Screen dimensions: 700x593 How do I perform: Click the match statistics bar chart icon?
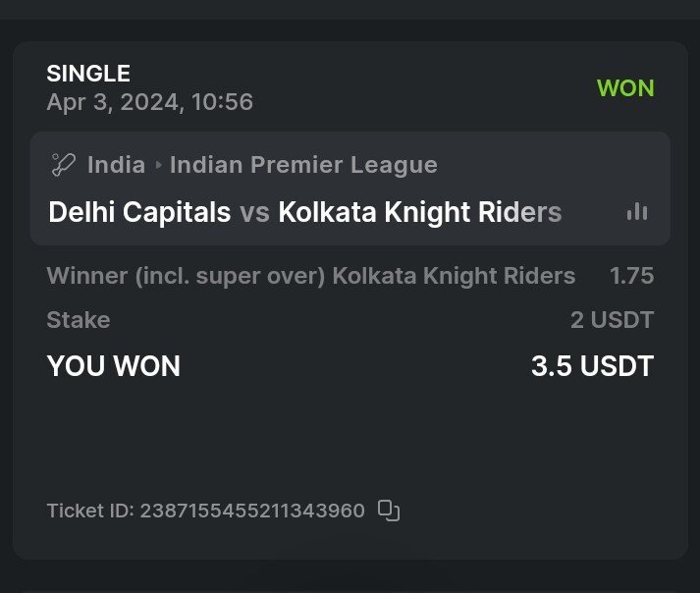(637, 211)
